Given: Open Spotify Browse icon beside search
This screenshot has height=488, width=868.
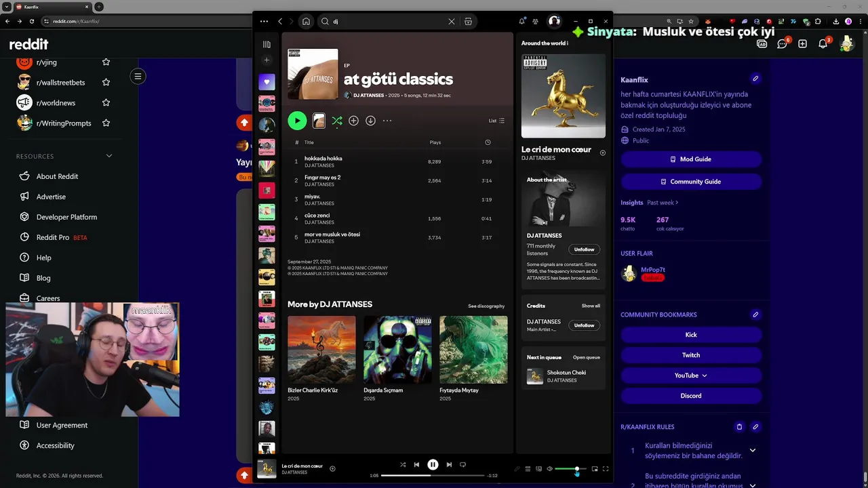Looking at the screenshot, I should pyautogui.click(x=468, y=22).
